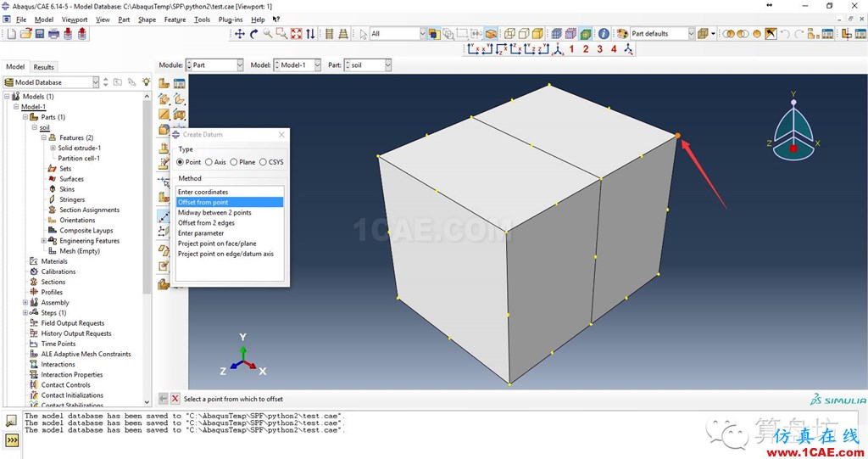Open the Shape menu
The height and width of the screenshot is (459, 868).
[x=147, y=20]
